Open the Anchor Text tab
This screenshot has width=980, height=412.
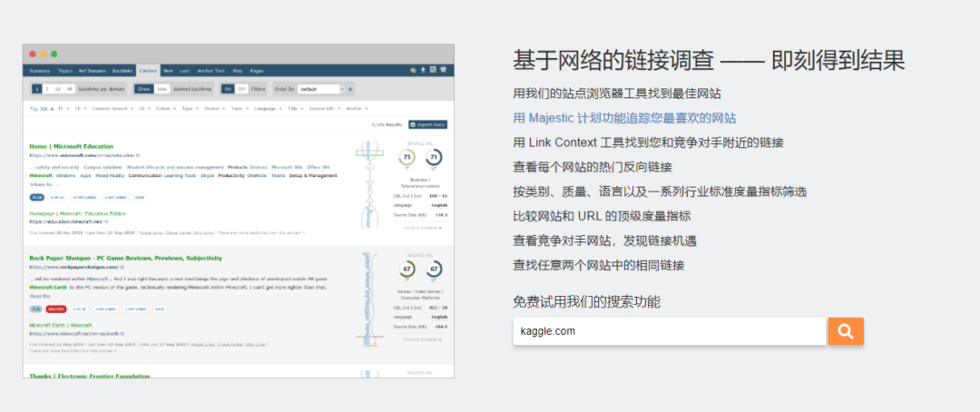(210, 70)
